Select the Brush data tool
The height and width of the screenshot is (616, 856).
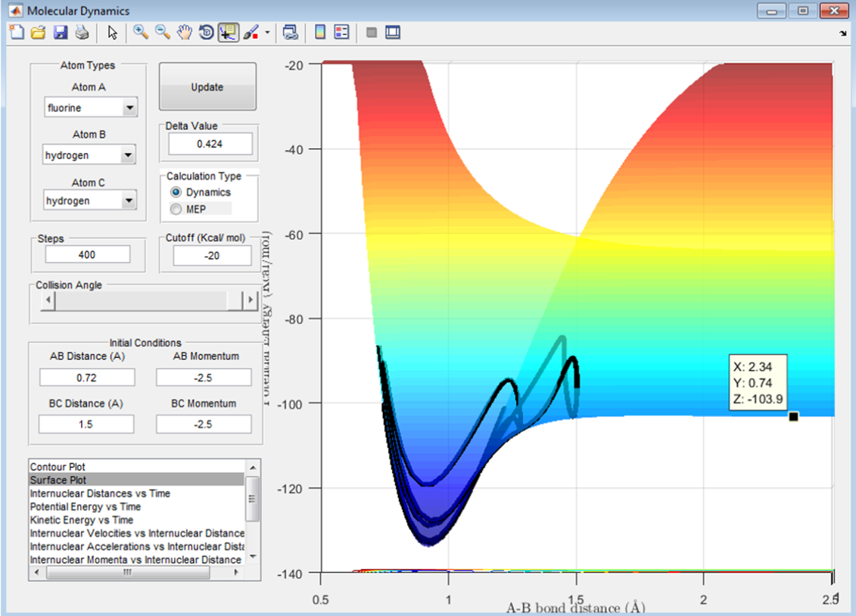[251, 33]
